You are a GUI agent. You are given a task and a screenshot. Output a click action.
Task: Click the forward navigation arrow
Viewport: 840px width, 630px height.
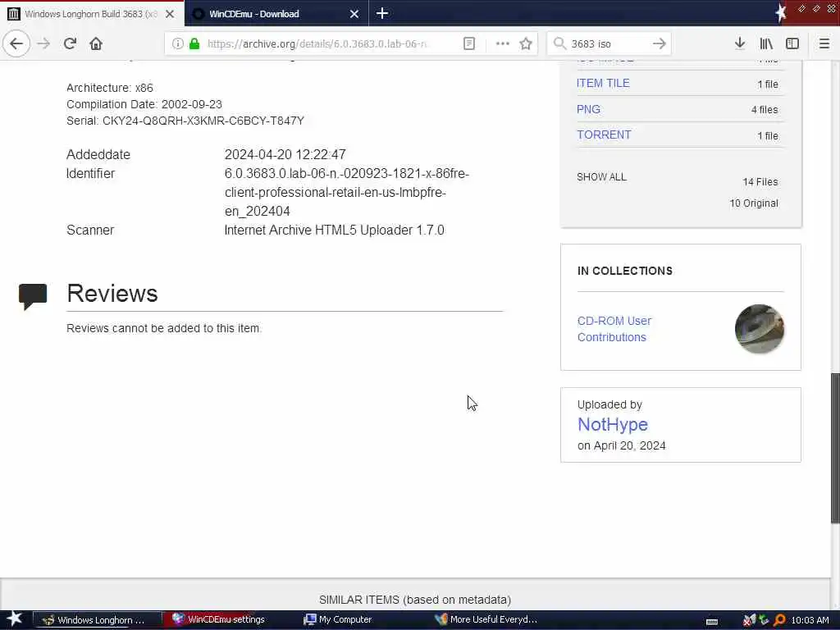[x=43, y=43]
